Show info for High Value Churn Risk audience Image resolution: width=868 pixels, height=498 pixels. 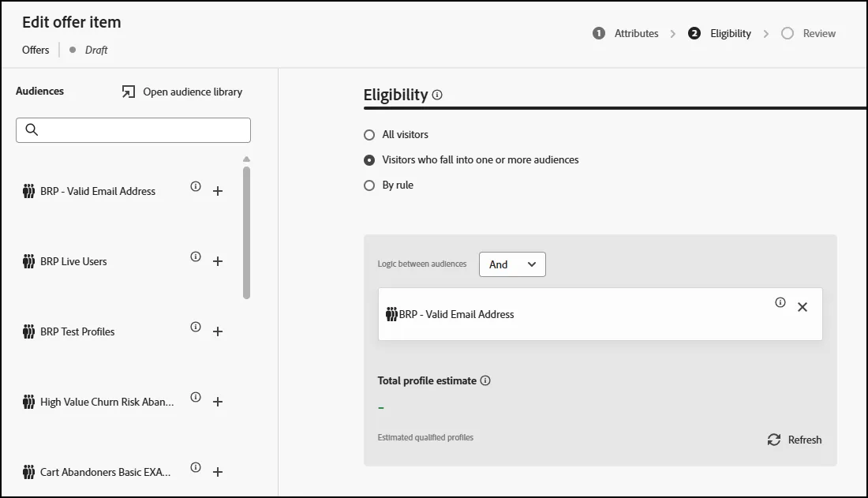coord(196,397)
